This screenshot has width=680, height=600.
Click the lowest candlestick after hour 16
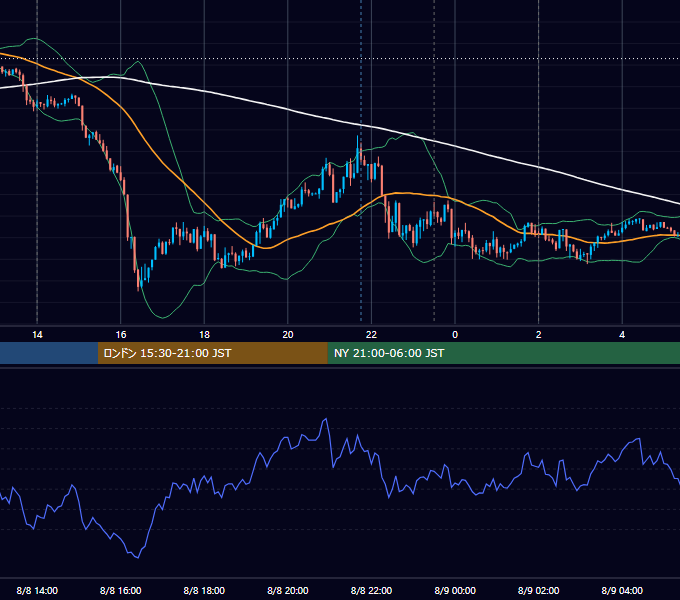tap(139, 280)
